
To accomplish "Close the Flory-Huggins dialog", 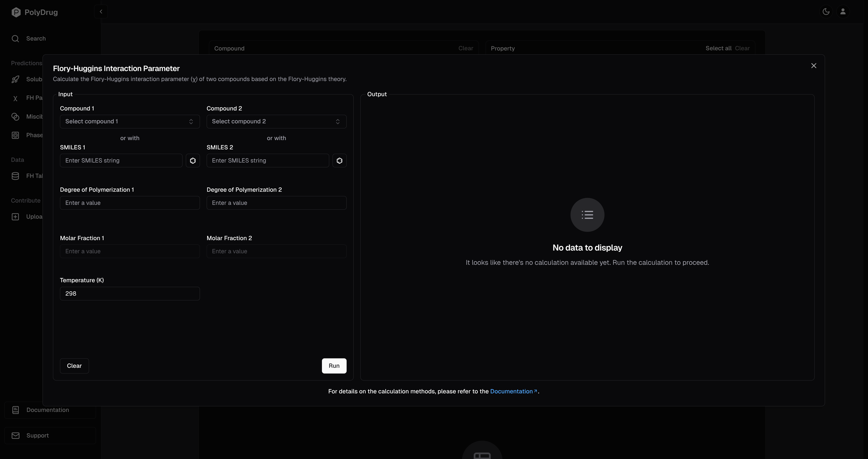I will coord(813,66).
